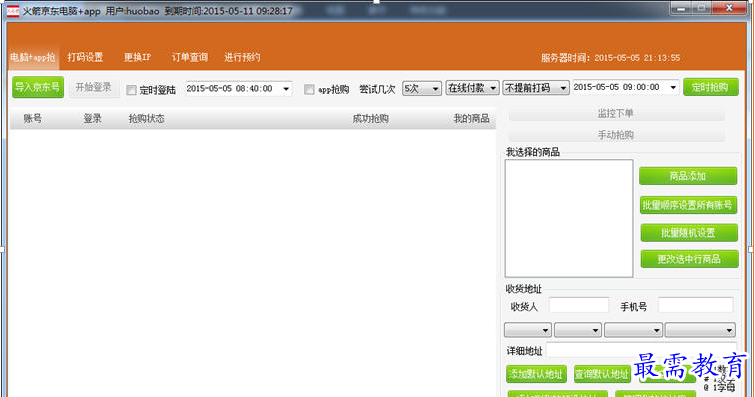Click the 抢购状态 column header
This screenshot has width=755, height=397.
[146, 119]
